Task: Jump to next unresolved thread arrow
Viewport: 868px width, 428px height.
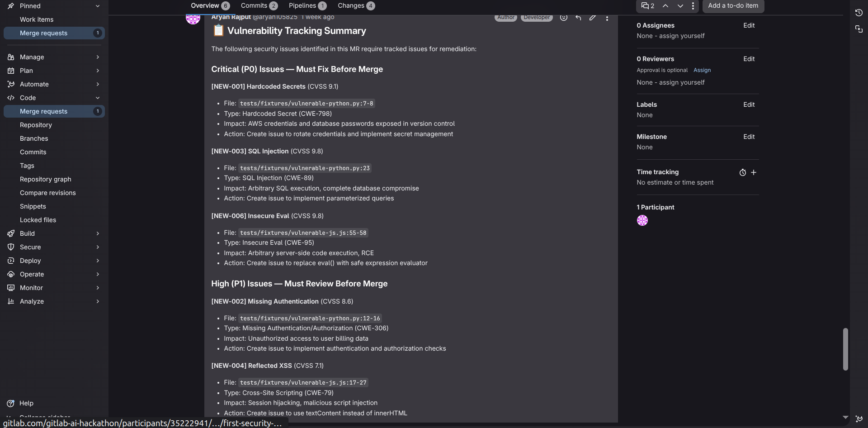Action: click(x=680, y=6)
